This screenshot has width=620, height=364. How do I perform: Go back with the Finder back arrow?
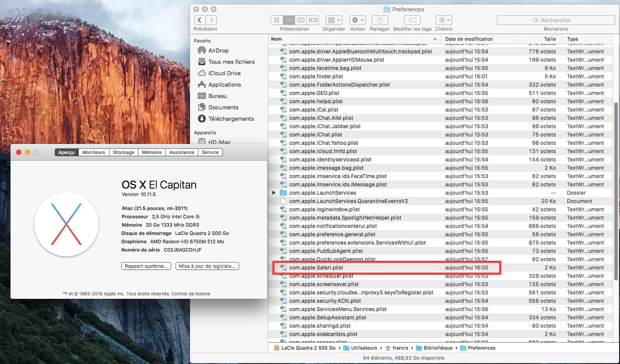pos(200,20)
